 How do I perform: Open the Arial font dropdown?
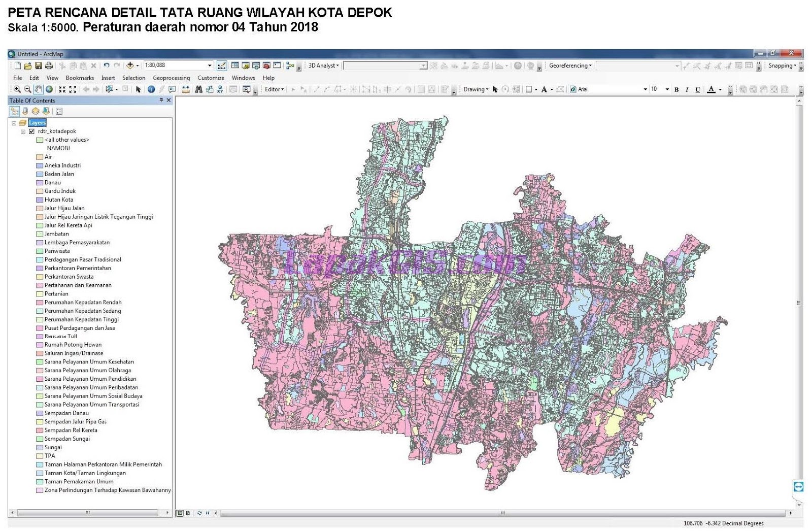click(645, 89)
